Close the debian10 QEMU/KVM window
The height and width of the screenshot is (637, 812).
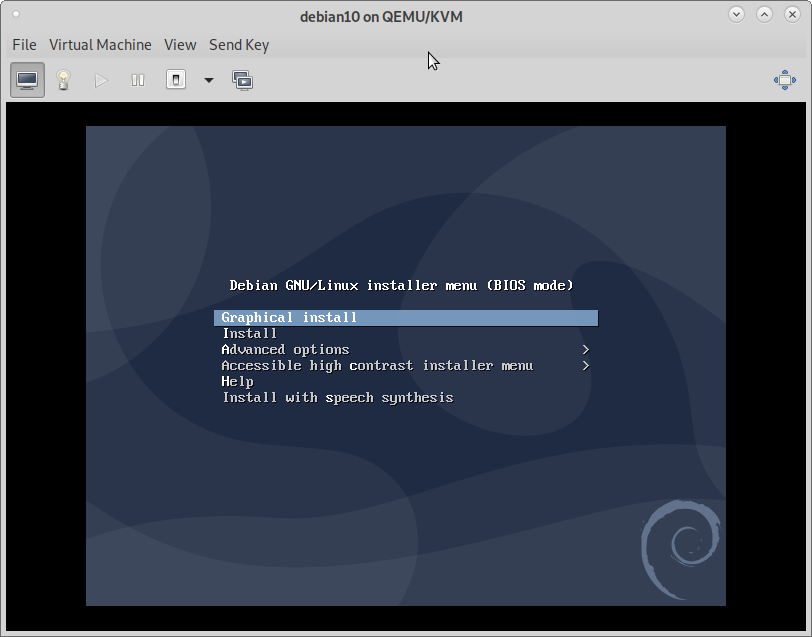tap(791, 15)
